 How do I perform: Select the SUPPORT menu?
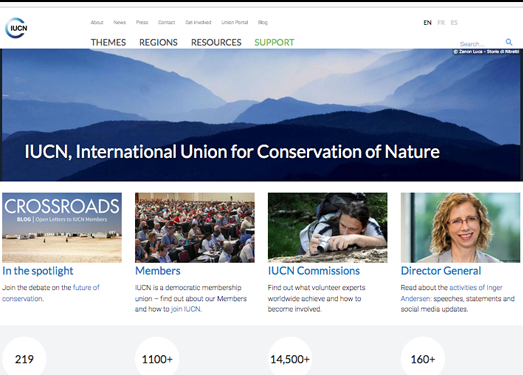click(x=274, y=42)
